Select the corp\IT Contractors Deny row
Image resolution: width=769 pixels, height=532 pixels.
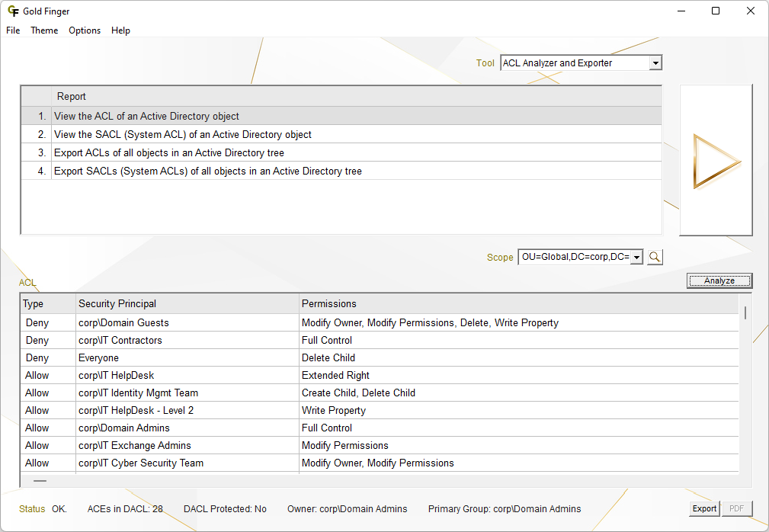point(120,341)
